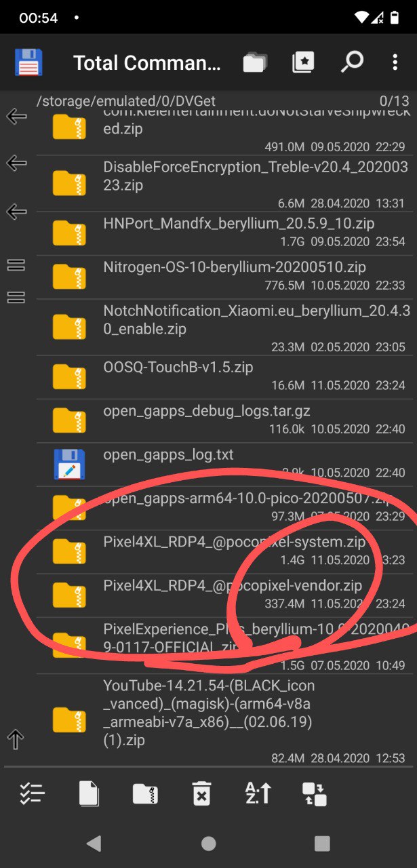Screen dimensions: 417x868
Task: Tap Android home navigation button
Action: 209,843
